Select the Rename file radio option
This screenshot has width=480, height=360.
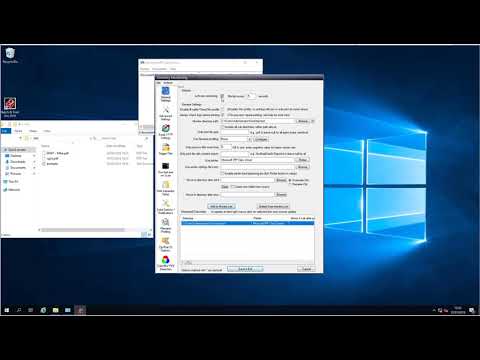click(290, 184)
